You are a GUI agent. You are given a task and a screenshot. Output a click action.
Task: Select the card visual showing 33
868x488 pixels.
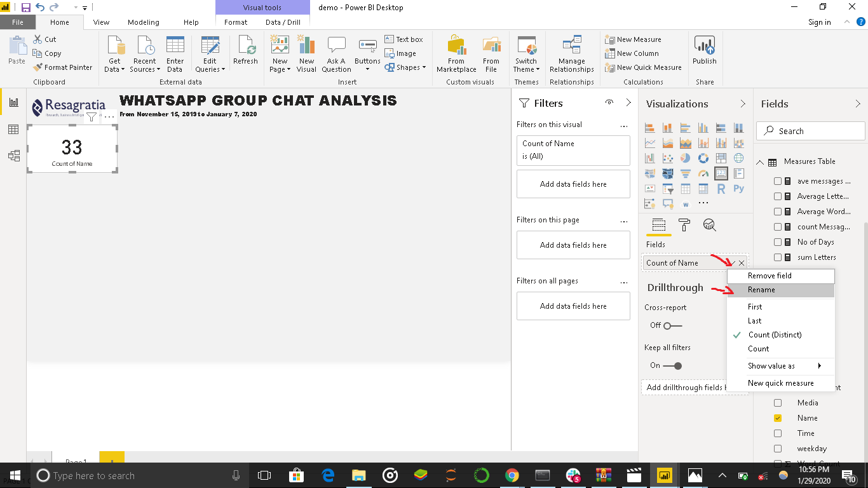coord(72,149)
